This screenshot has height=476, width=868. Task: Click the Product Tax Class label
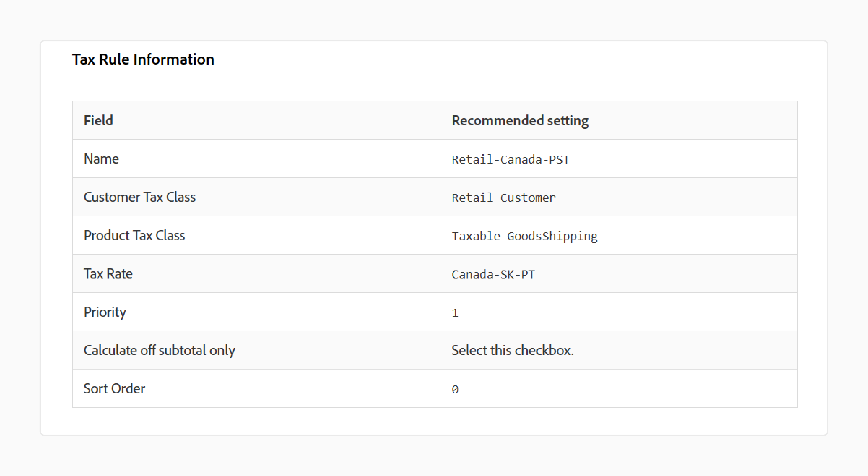click(x=134, y=235)
